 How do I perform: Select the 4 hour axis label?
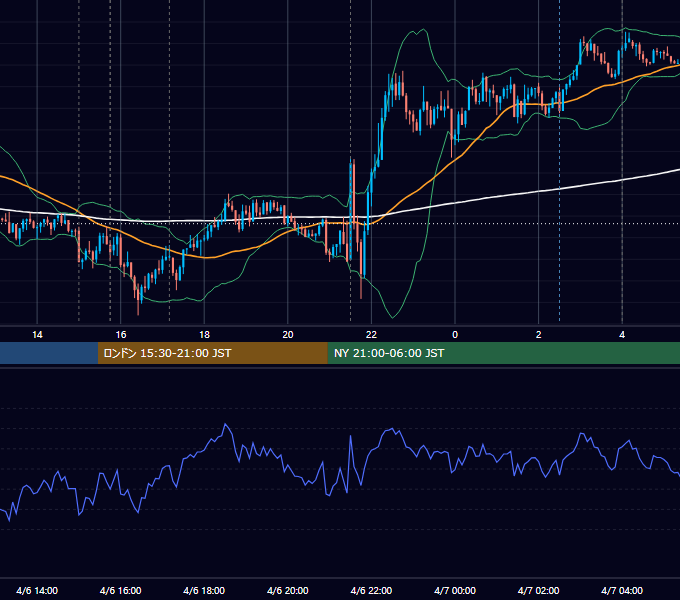point(622,335)
